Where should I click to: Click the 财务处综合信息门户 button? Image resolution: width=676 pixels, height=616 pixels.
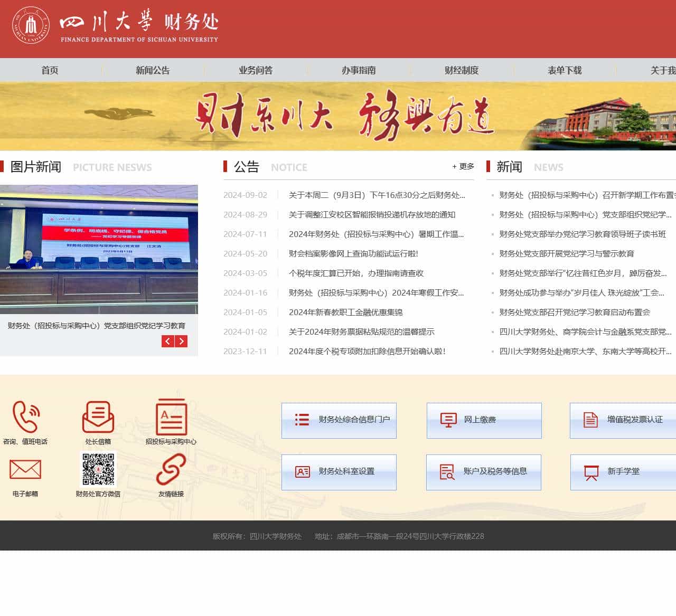pyautogui.click(x=339, y=420)
